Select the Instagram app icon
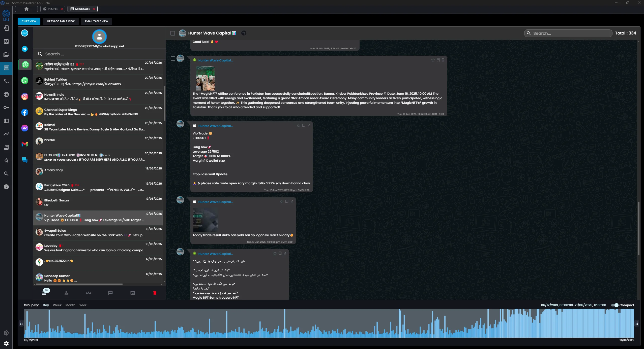This screenshot has height=349, width=644. click(25, 96)
